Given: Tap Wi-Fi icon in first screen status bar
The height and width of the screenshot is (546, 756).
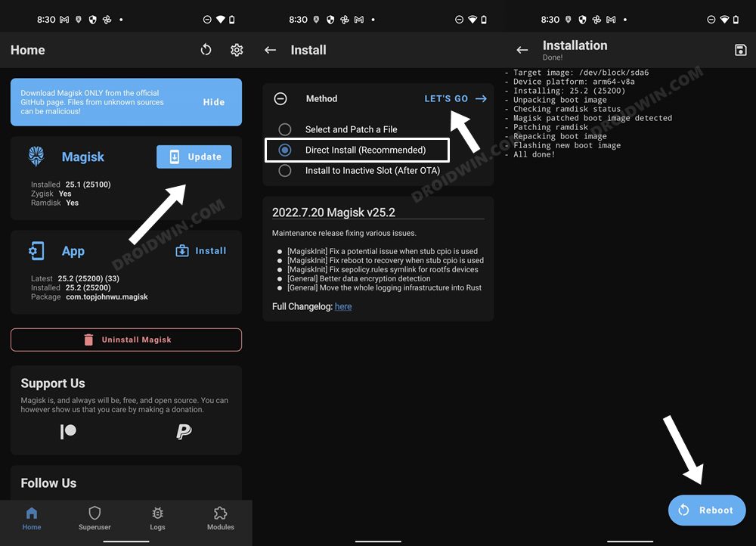Looking at the screenshot, I should (220, 20).
